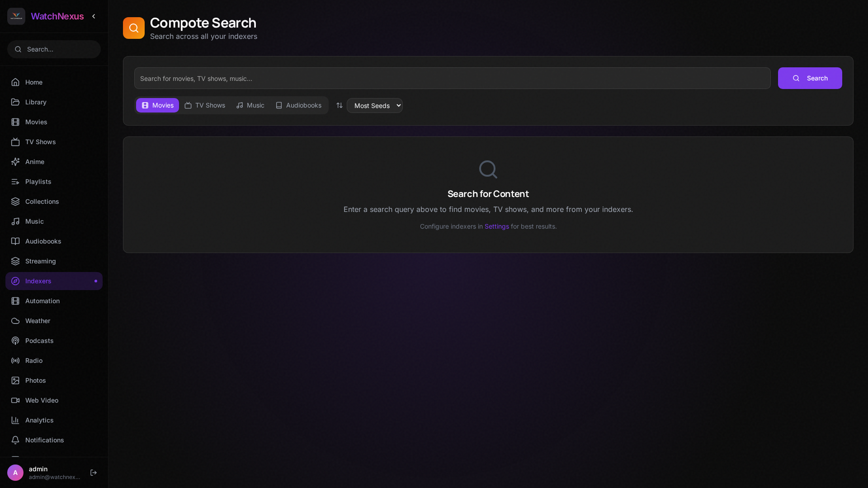Open the Analytics menu item
The width and height of the screenshot is (868, 488).
[39, 420]
